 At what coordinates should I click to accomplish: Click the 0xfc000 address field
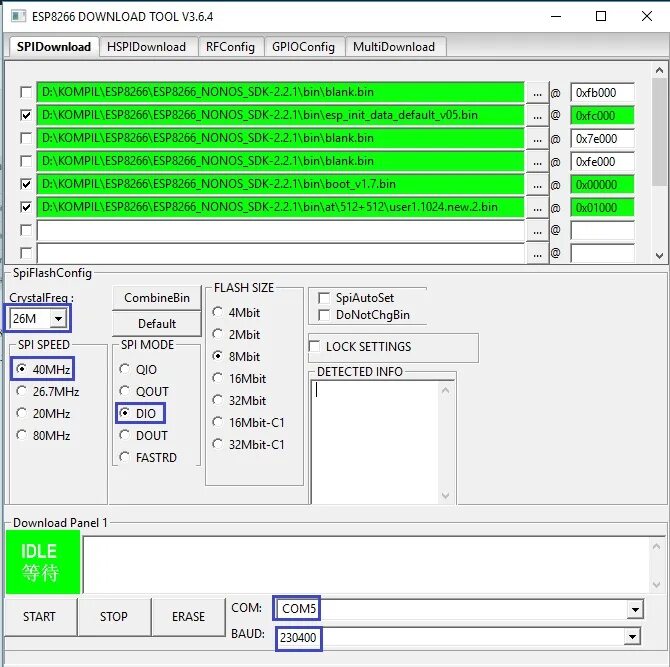602,116
